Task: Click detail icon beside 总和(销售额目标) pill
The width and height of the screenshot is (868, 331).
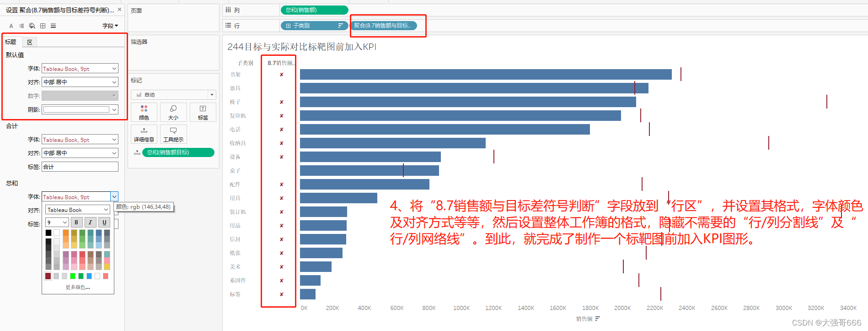Action: 137,152
